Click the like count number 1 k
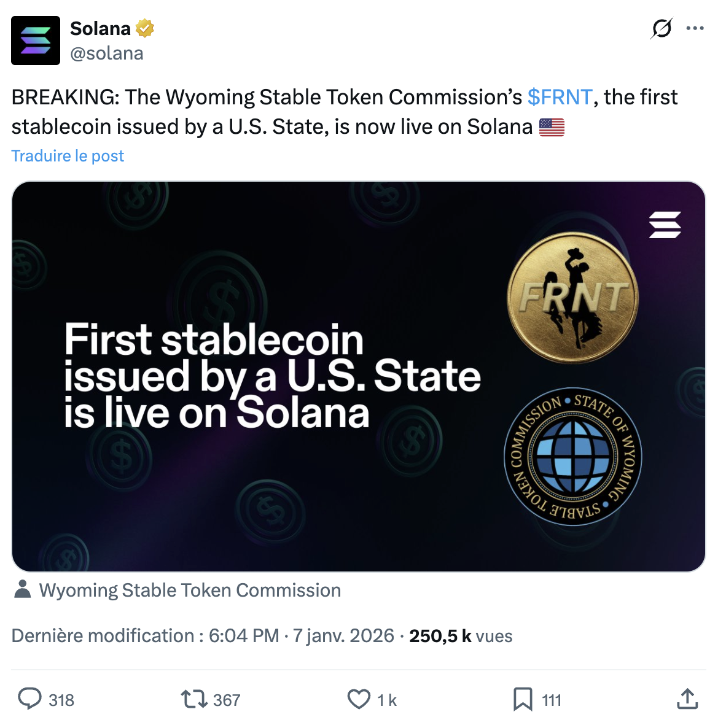726x728 pixels. click(x=388, y=699)
